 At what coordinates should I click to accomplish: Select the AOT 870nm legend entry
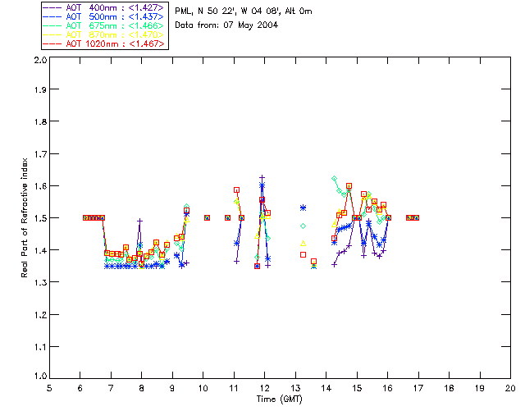pos(104,34)
